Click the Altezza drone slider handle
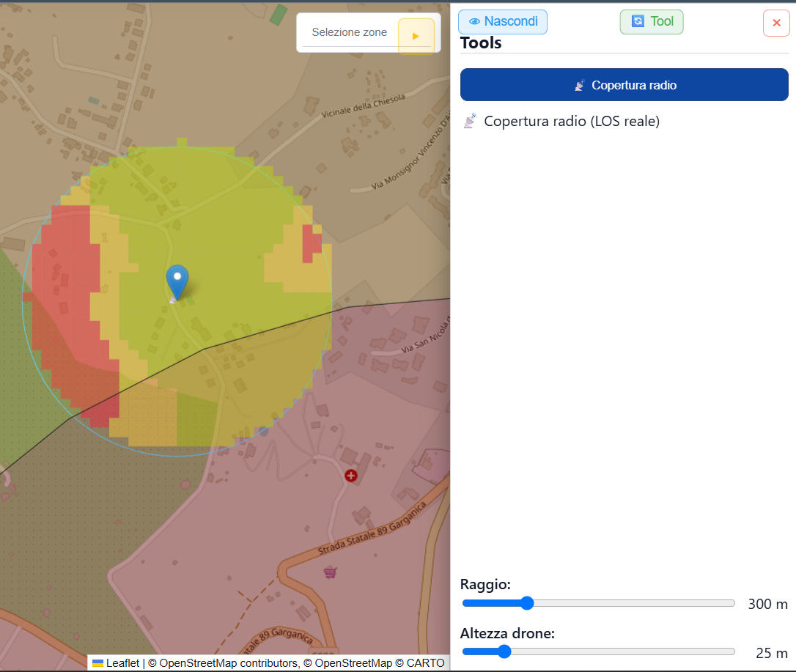796x672 pixels. click(504, 651)
